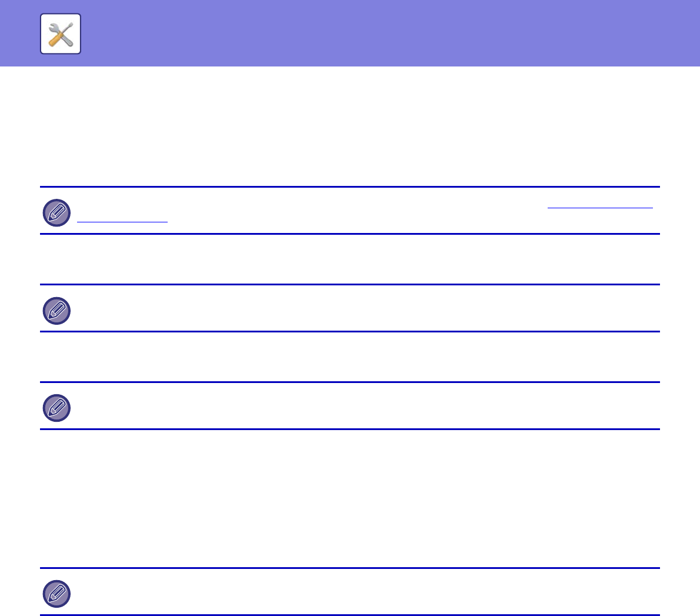
Task: Click inside the first note box's empty area
Action: pos(353,212)
